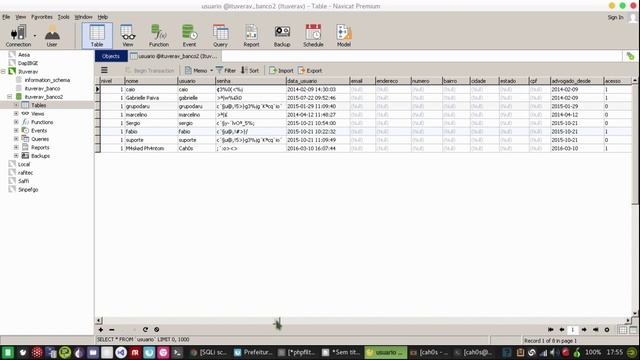The height and width of the screenshot is (360, 640).
Task: Open the View menu
Action: coord(20,17)
